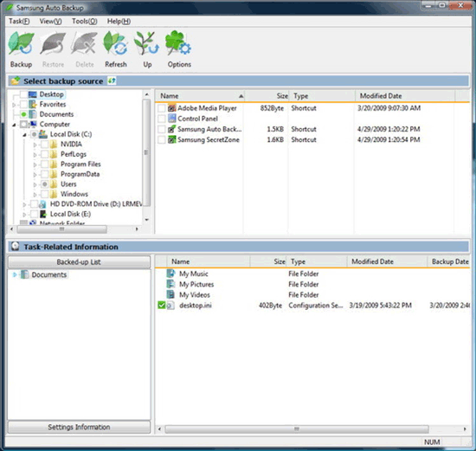The image size is (476, 451).
Task: Expand Documents in the Backed-up List
Action: tap(15, 275)
